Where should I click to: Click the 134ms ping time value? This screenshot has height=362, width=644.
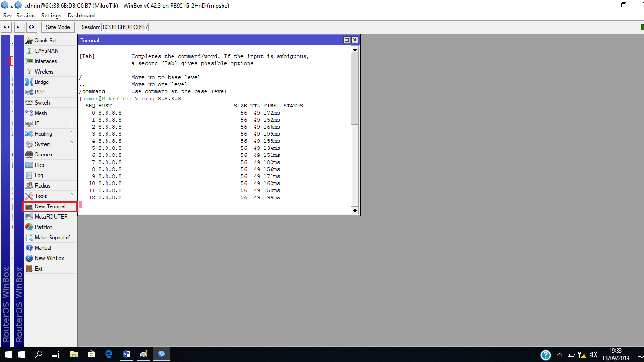(272, 148)
